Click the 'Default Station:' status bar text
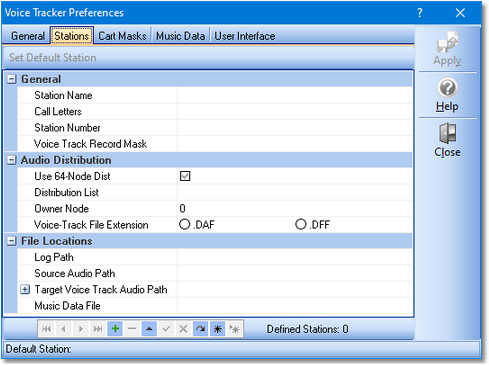489x366 pixels. [x=38, y=349]
